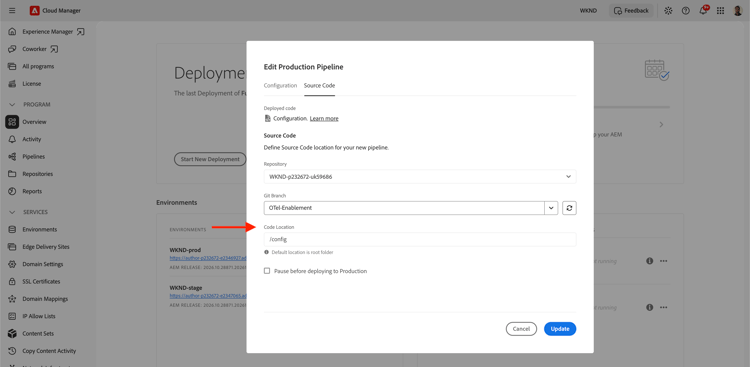This screenshot has height=367, width=750.
Task: Switch to the Configuration tab
Action: pos(280,86)
